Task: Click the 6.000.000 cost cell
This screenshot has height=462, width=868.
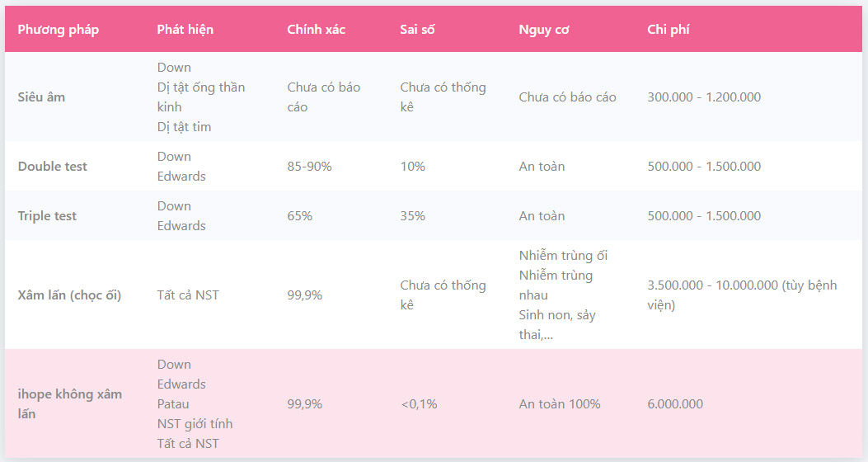Action: tap(675, 403)
